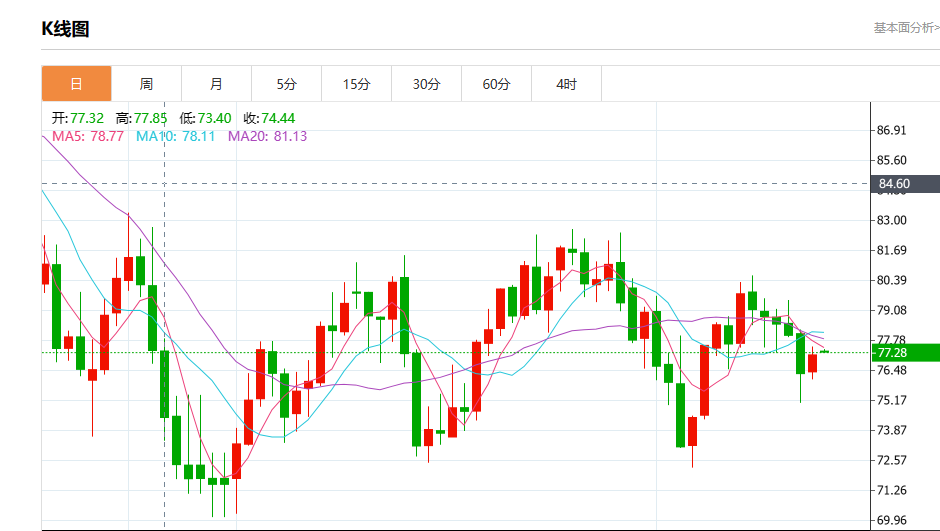This screenshot has width=940, height=531.
Task: Select the 30分 timeframe tab
Action: coord(426,84)
